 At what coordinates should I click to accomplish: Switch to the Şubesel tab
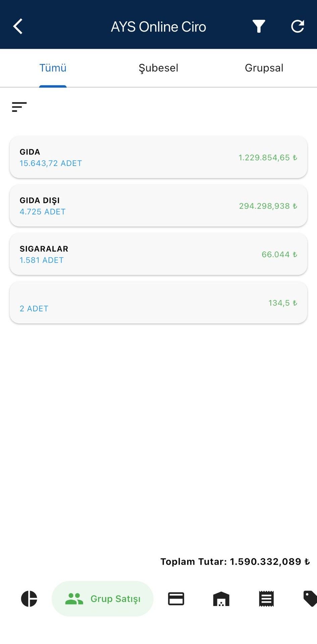(158, 68)
